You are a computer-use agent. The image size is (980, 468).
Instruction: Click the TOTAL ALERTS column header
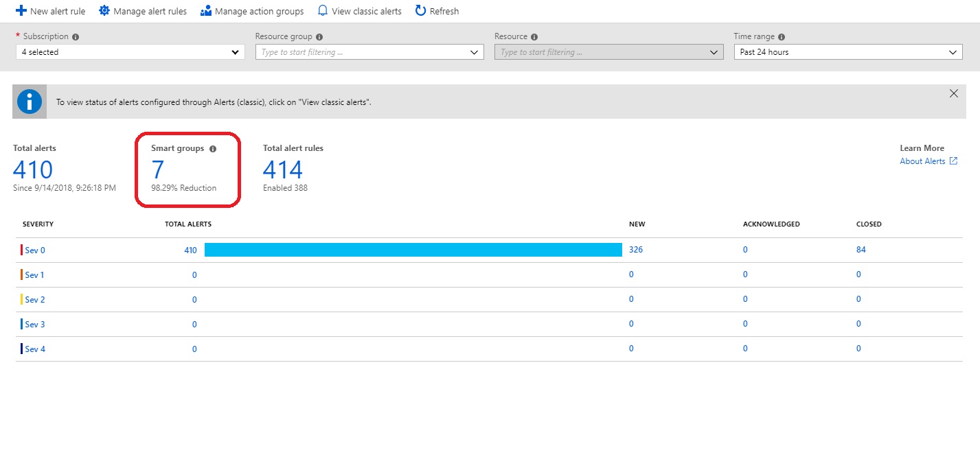[x=188, y=224]
